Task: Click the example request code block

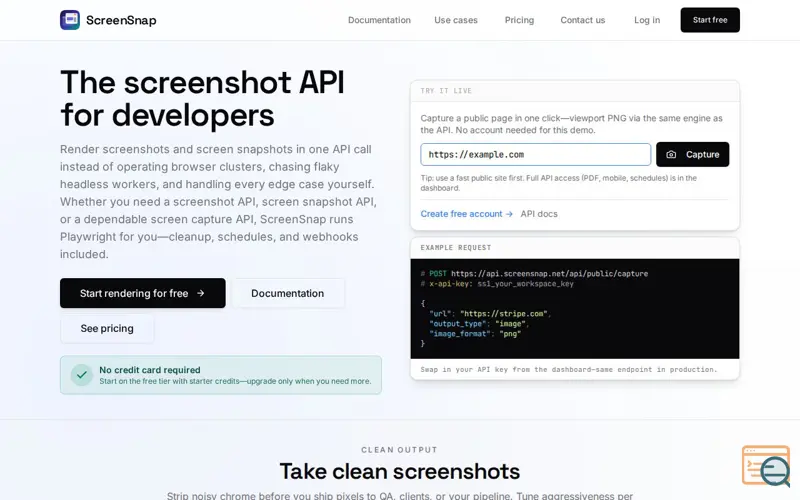Action: click(x=574, y=309)
